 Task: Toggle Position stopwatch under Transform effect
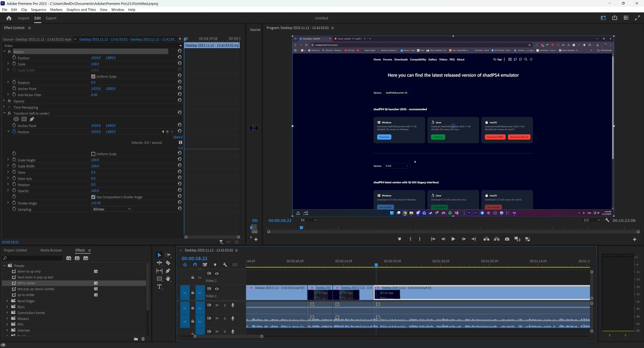tap(13, 131)
